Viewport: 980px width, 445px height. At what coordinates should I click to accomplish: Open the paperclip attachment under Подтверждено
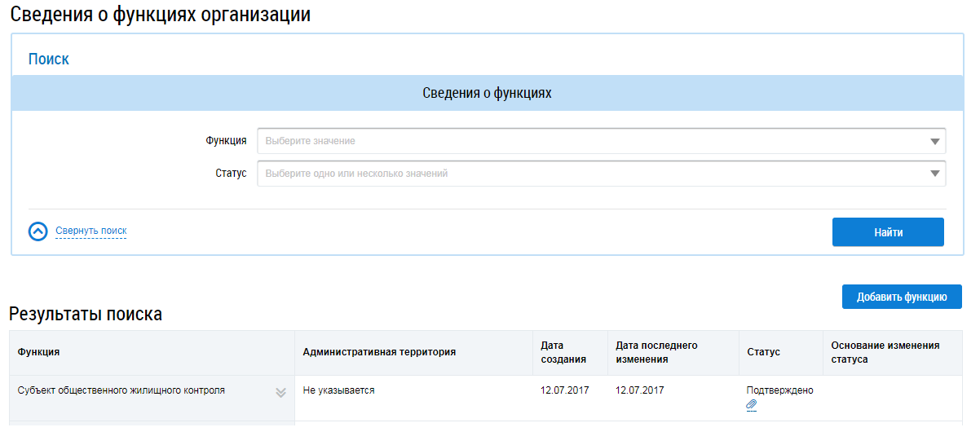click(752, 405)
